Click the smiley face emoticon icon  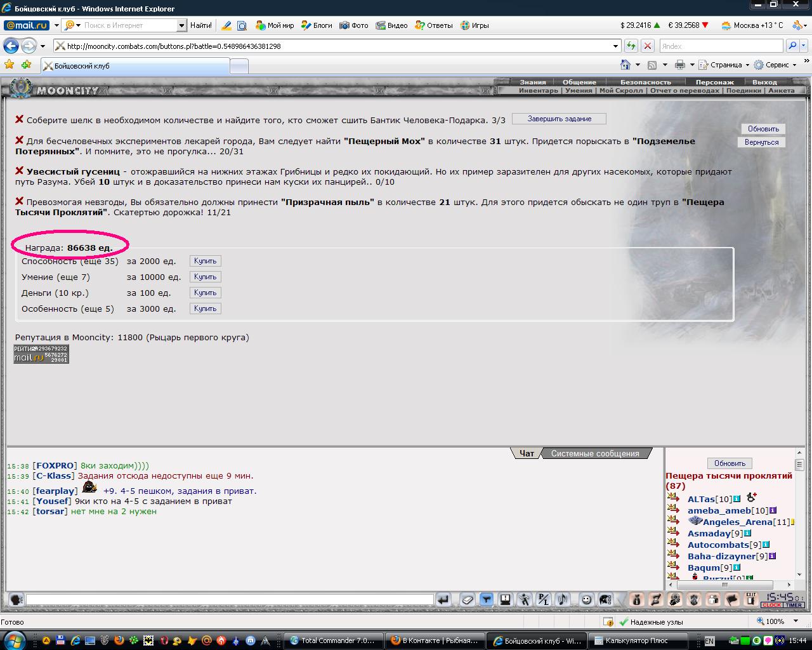click(x=587, y=599)
